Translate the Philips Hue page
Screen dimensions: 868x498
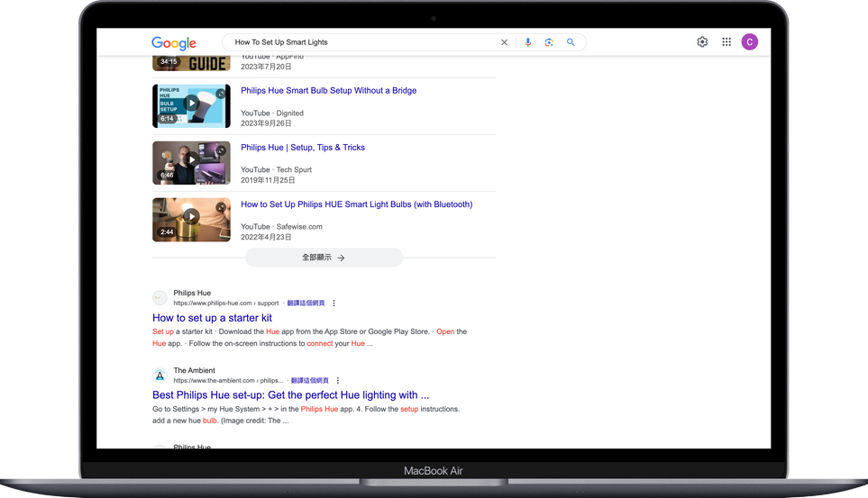[306, 303]
